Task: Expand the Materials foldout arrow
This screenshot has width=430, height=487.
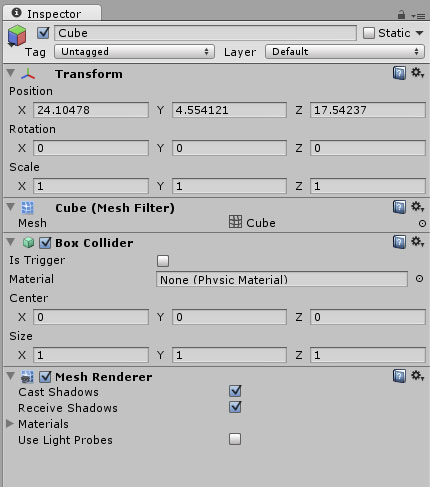Action: 10,423
